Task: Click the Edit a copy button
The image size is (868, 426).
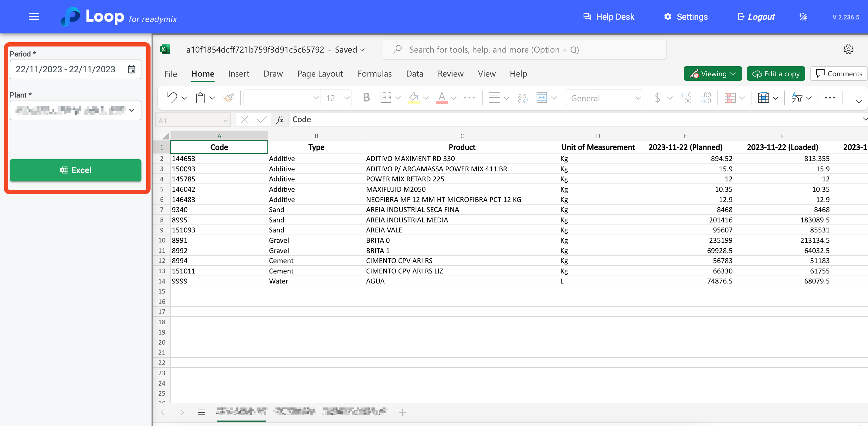Action: (776, 74)
